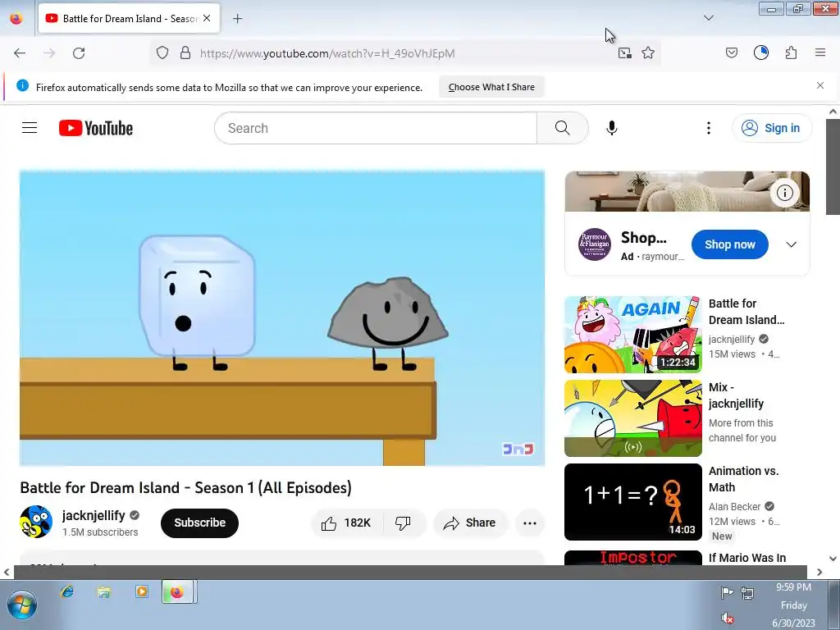The width and height of the screenshot is (840, 630).
Task: Click the vertical page scrollbar thumb
Action: (833, 167)
